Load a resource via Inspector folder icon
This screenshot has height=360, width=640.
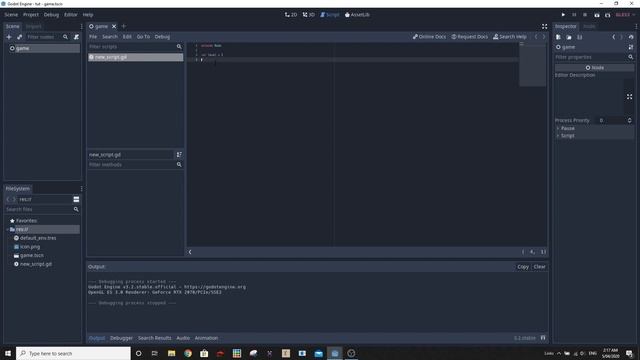569,37
